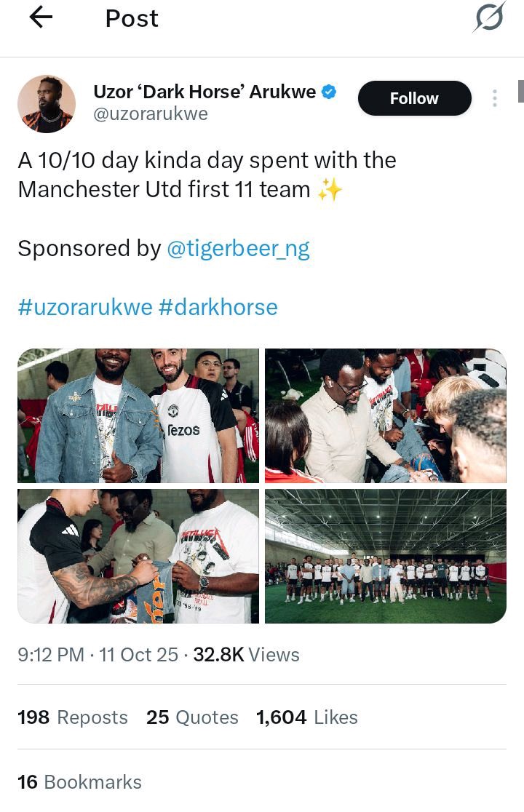
Task: View the 25 Quotes list
Action: click(192, 717)
